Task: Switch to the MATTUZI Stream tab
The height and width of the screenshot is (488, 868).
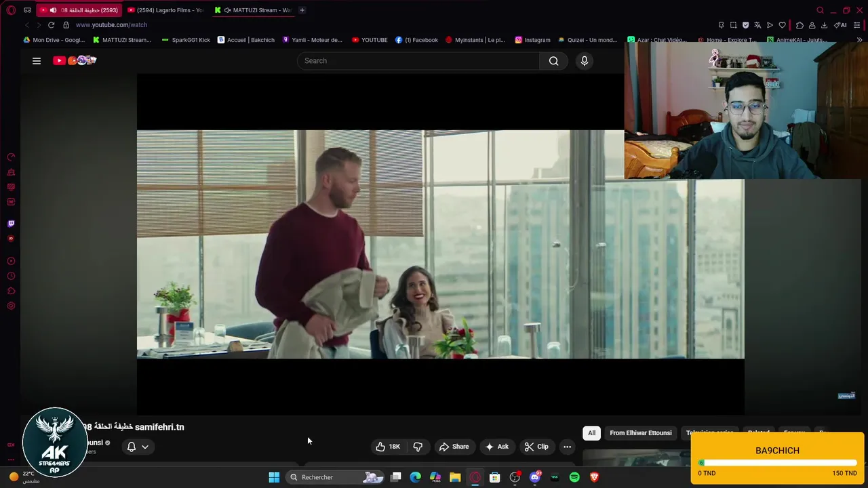Action: [x=252, y=10]
